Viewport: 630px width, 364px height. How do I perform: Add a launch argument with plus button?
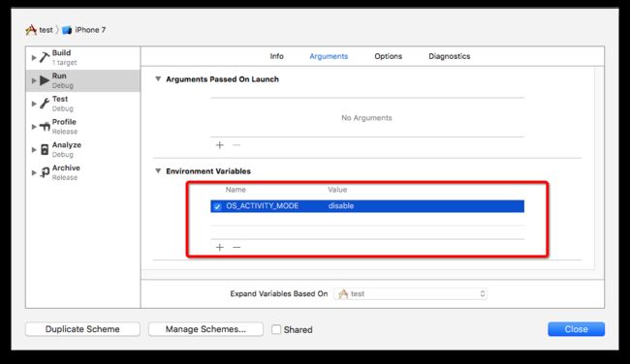click(x=219, y=145)
